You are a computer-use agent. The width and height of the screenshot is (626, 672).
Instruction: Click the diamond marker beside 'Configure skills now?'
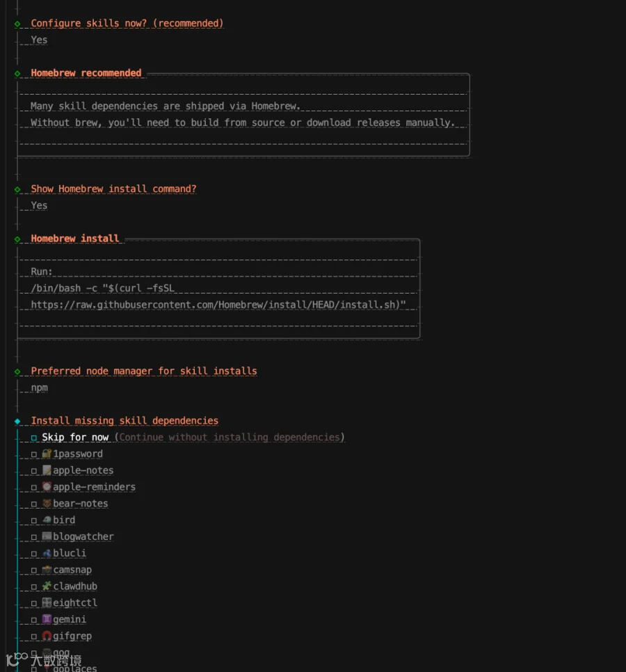pos(17,24)
